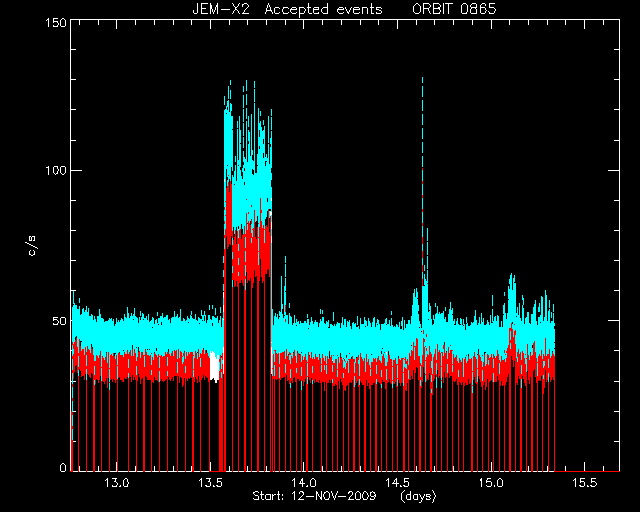Click the 'c/s' y-axis label
Screen dimensions: 640x512
(32, 246)
